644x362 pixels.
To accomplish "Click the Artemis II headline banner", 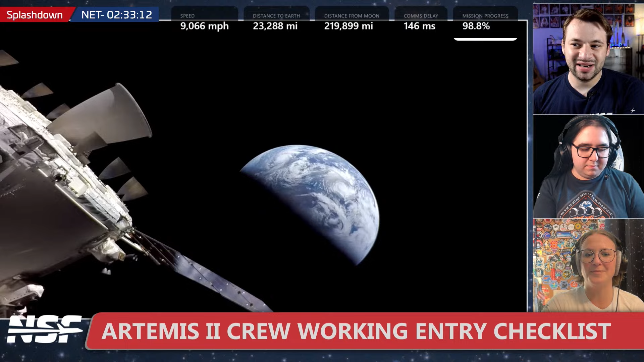I will pyautogui.click(x=356, y=331).
